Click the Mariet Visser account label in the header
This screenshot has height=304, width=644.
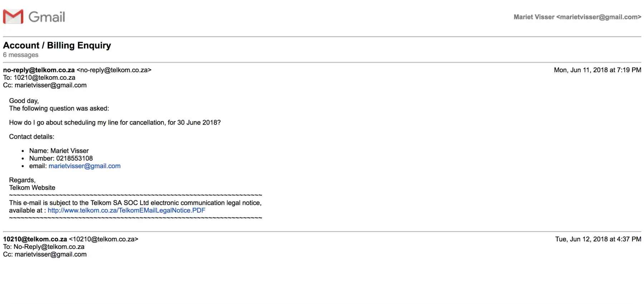[577, 17]
